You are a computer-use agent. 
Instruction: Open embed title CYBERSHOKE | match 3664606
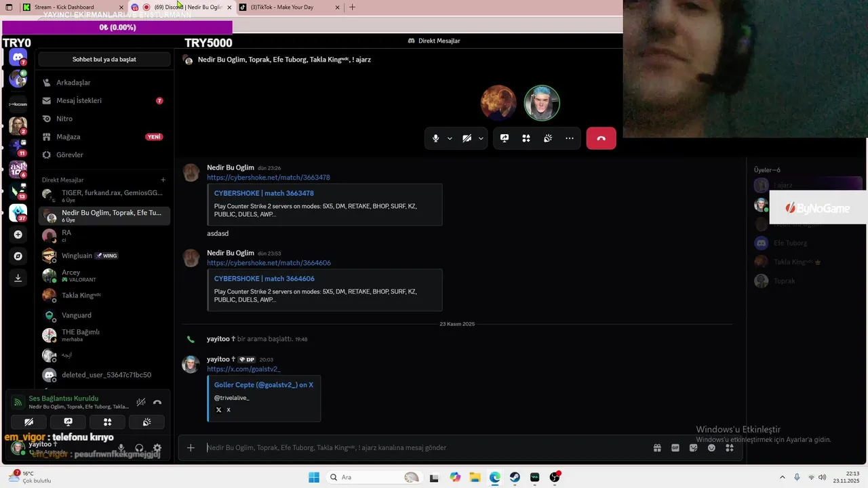tap(264, 279)
